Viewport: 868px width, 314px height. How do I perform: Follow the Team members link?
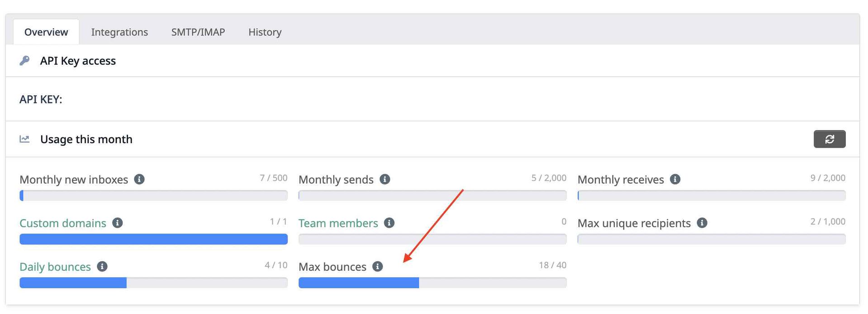tap(338, 223)
